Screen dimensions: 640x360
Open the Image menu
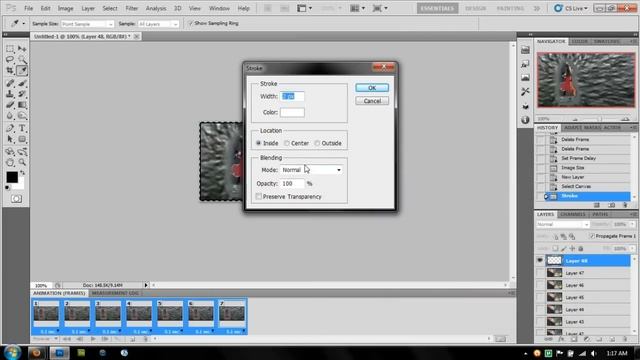(65, 8)
